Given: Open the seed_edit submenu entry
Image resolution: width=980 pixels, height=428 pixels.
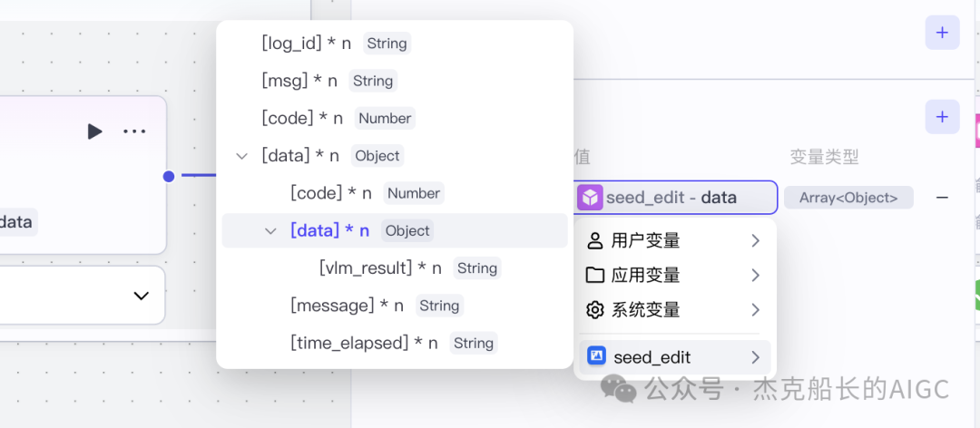Looking at the screenshot, I should coord(675,357).
